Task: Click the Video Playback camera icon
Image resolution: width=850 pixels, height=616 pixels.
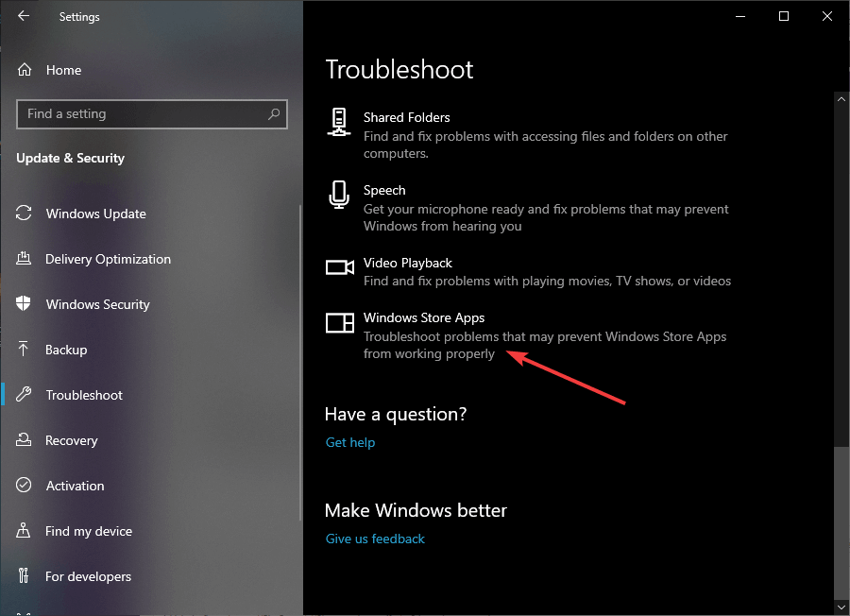Action: (340, 266)
